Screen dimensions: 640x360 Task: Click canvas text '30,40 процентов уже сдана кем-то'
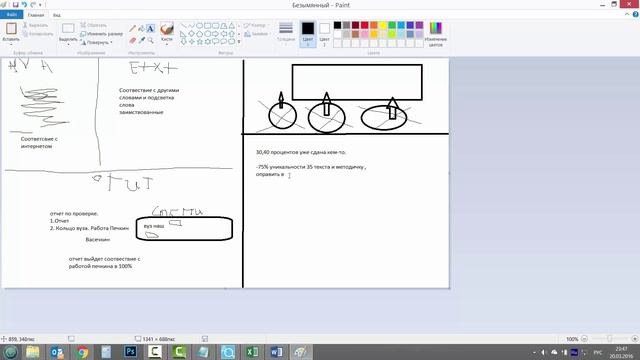(301, 152)
